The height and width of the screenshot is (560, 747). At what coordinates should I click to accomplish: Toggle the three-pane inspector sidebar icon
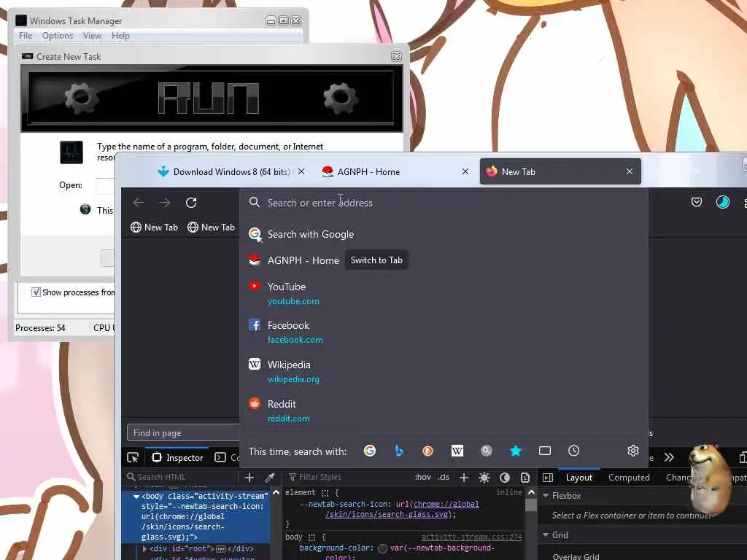[x=548, y=477]
